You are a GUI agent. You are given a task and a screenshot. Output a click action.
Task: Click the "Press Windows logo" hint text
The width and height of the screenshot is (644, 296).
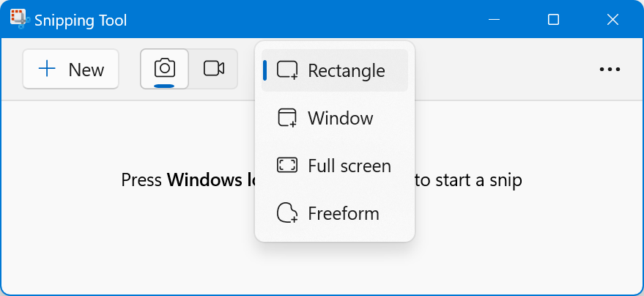click(x=187, y=180)
